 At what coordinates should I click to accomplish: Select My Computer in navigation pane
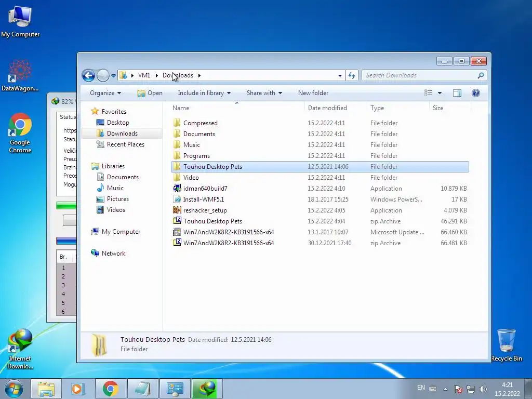pos(116,231)
